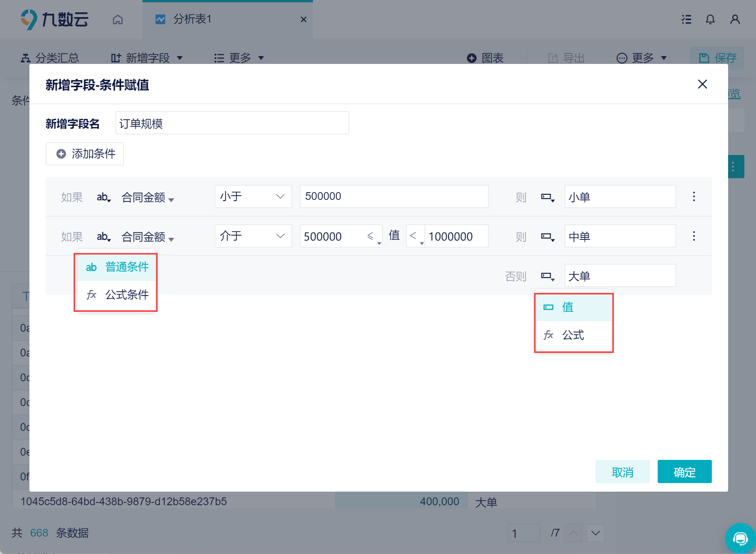Viewport: 756px width, 554px height.
Task: Select 普通条件 menu option
Action: [117, 267]
